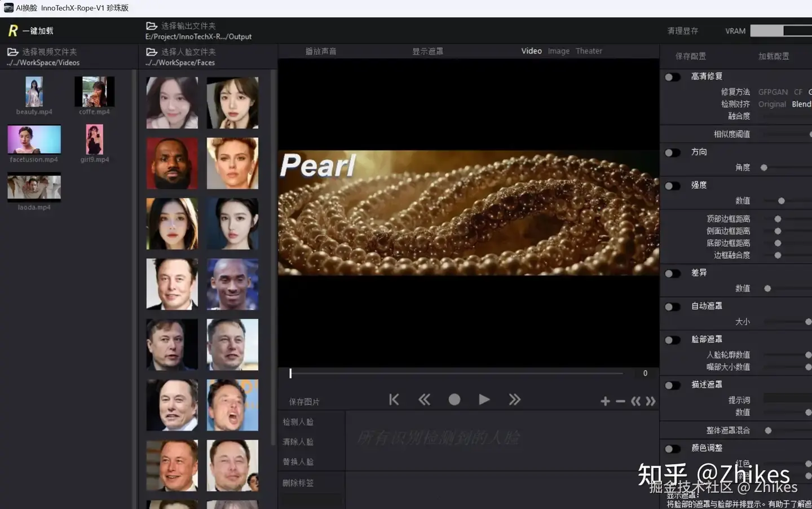Select coffe.mp4 video thumbnail
The image size is (812, 509).
point(94,92)
